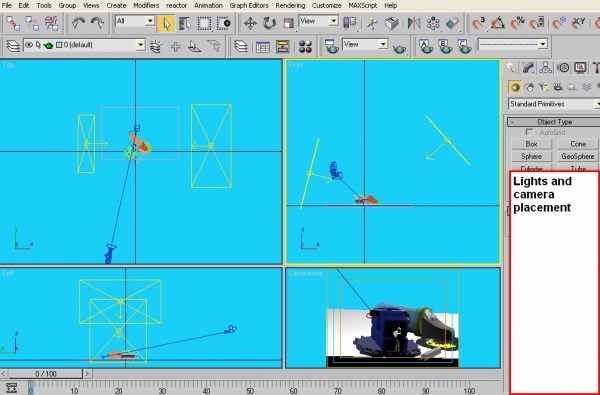The image size is (600, 395).
Task: Open the Material Editor spheres icon
Action: (x=305, y=47)
